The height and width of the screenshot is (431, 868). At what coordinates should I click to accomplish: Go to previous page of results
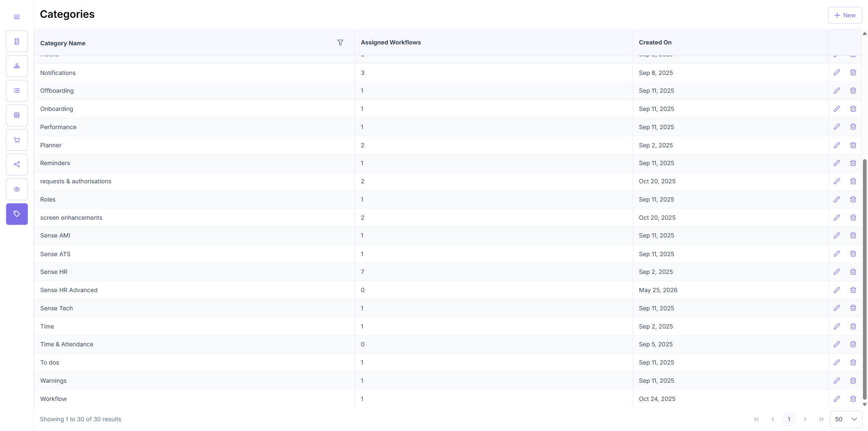tap(773, 419)
